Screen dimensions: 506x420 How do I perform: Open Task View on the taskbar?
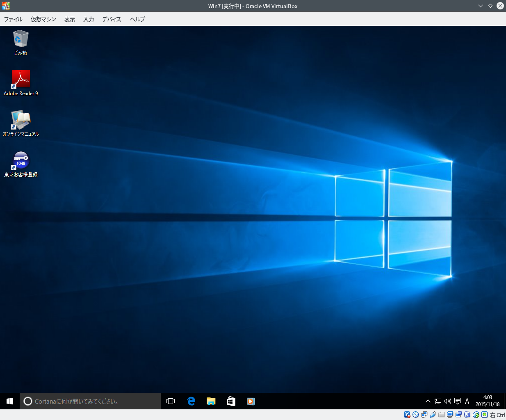[171, 401]
